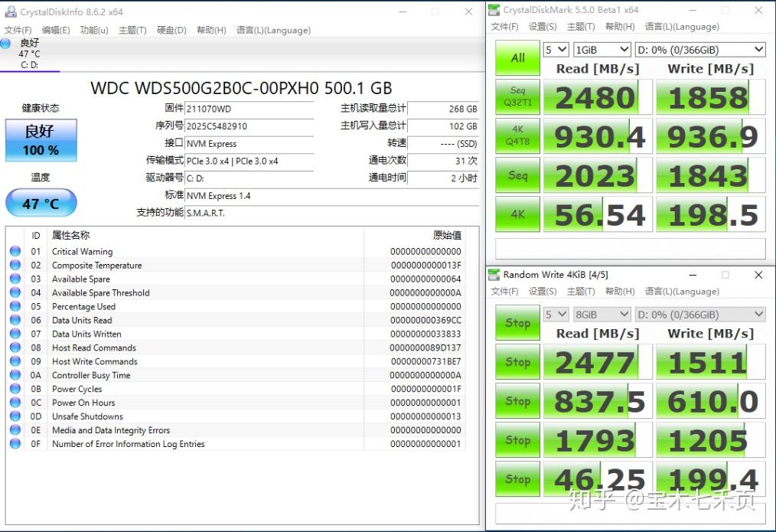Click the 属性名称 column header
Screen dimensions: 776x532
(x=70, y=236)
